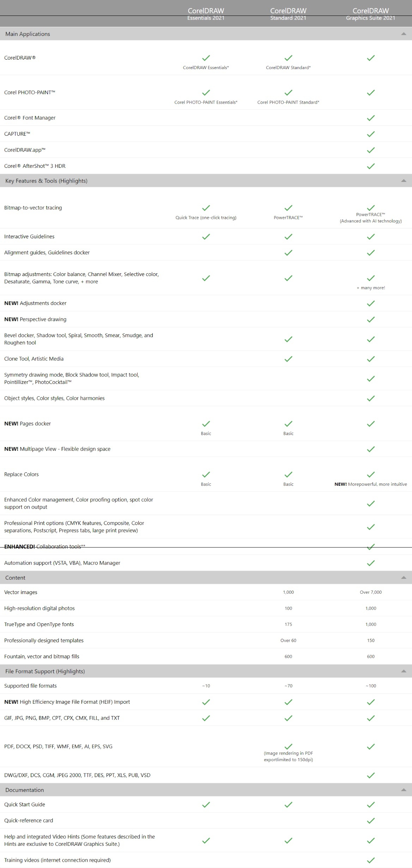Click Standard checkmark for Clone Tool, Artistic Media

coord(288,359)
